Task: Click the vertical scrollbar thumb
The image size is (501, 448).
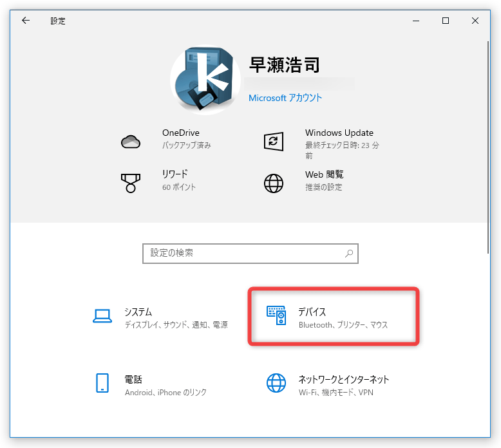Action: [x=488, y=147]
